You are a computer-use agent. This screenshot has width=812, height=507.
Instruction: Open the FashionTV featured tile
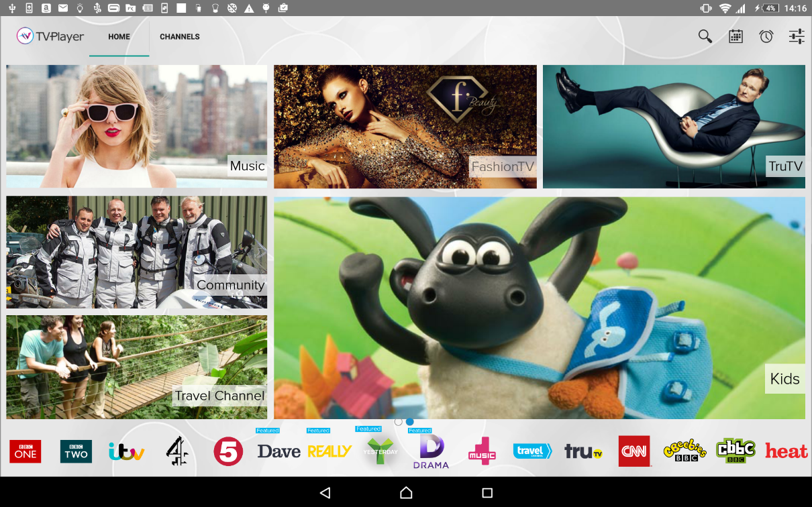click(405, 126)
